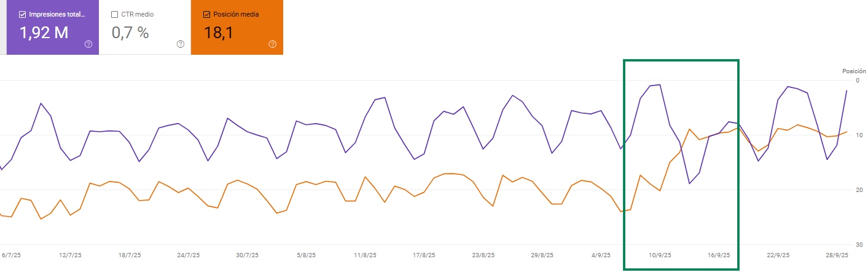Viewport: 868px width, 272px height.
Task: Click the 28/9/25 axis date
Action: click(836, 255)
